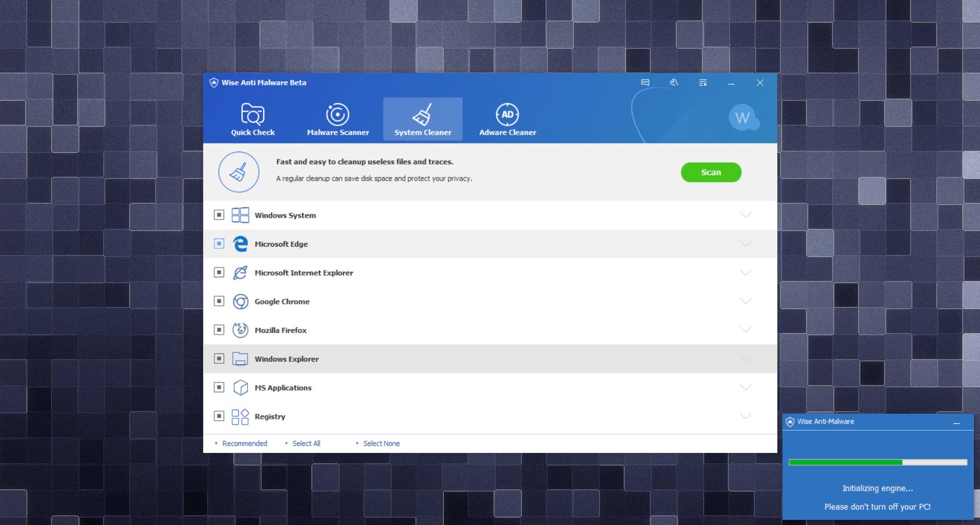
Task: Click the wrench tool icon in title bar
Action: [x=674, y=83]
